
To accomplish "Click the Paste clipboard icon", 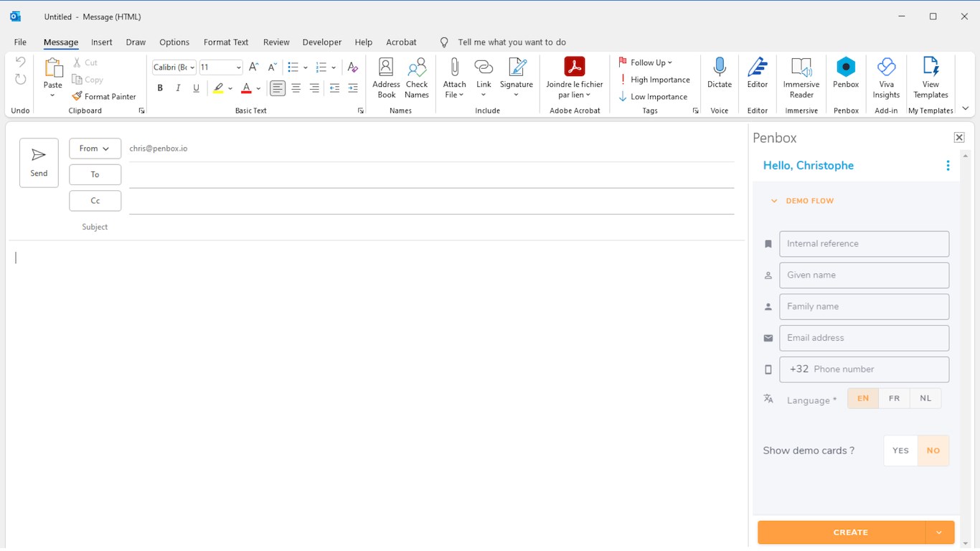I will tap(53, 68).
